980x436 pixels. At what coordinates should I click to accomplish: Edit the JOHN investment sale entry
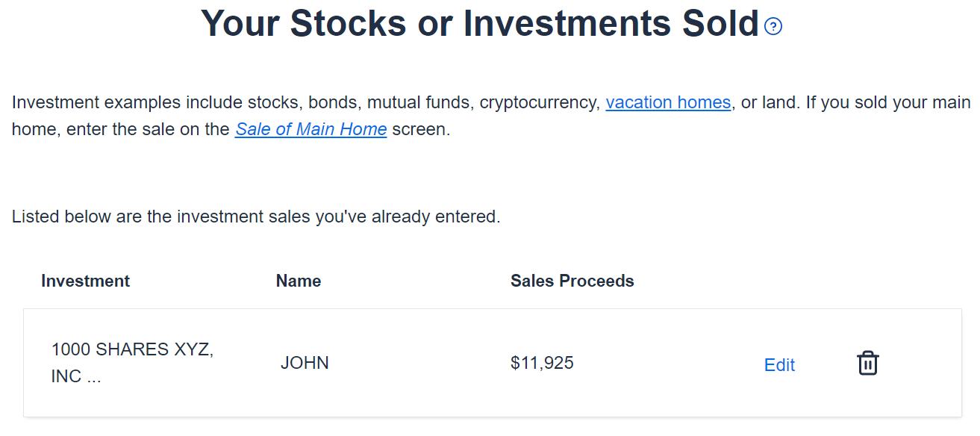coord(779,365)
